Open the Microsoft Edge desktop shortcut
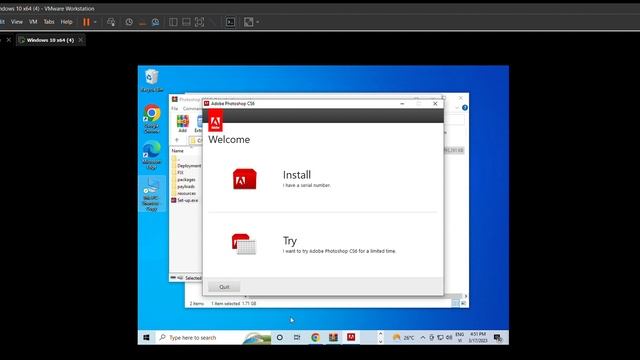640x360 pixels. tap(152, 155)
